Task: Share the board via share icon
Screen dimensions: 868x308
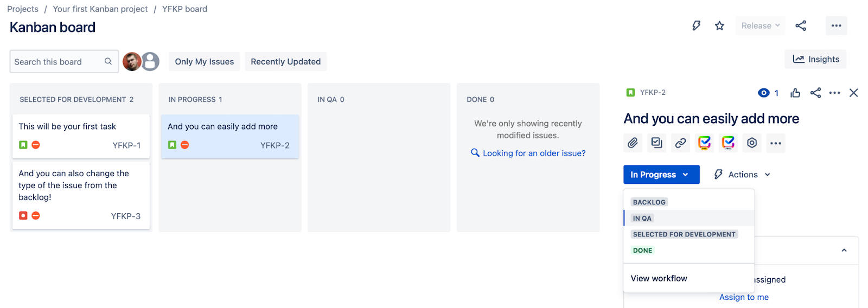Action: [801, 25]
